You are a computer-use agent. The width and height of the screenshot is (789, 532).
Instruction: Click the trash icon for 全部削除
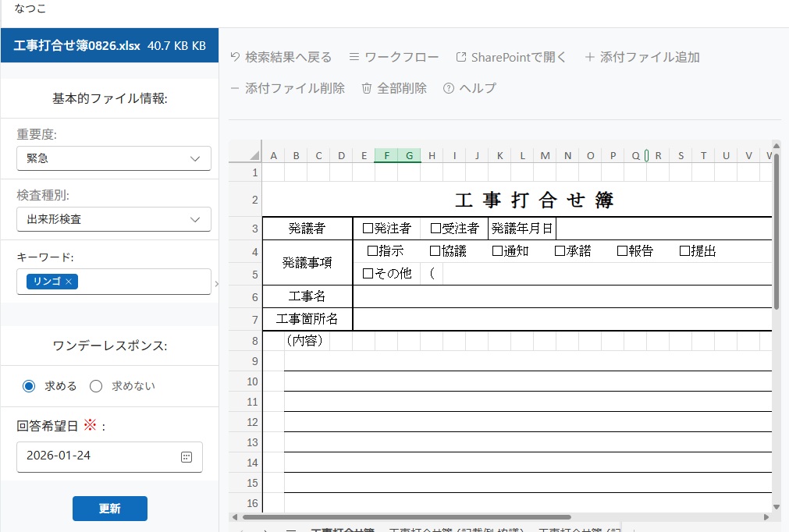[x=367, y=89]
